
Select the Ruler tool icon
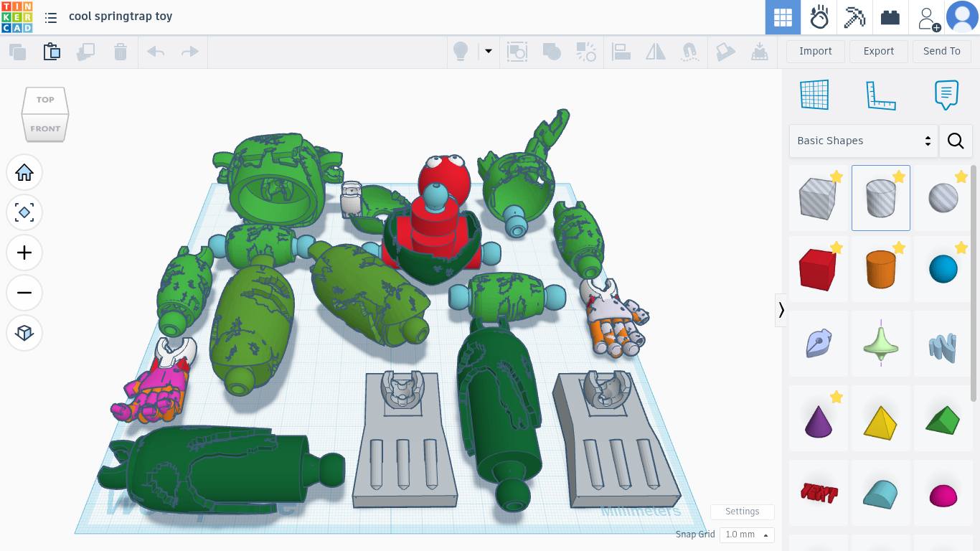881,95
